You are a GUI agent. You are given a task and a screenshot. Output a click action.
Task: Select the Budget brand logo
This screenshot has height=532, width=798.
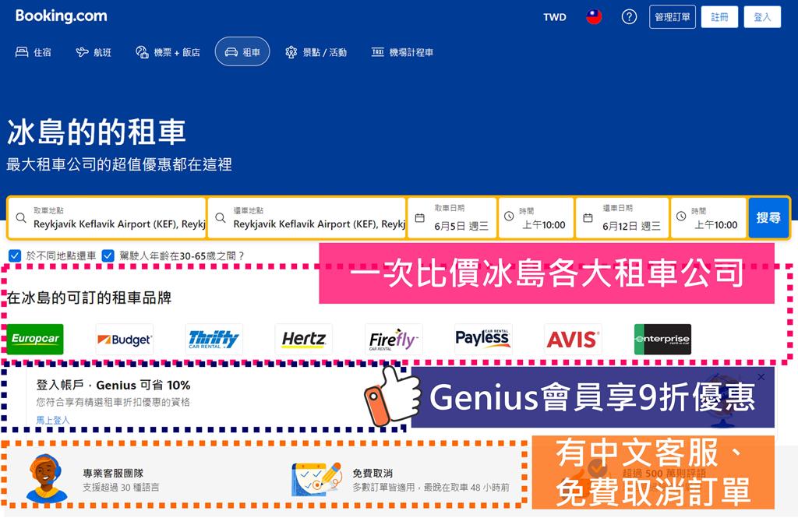tap(125, 339)
